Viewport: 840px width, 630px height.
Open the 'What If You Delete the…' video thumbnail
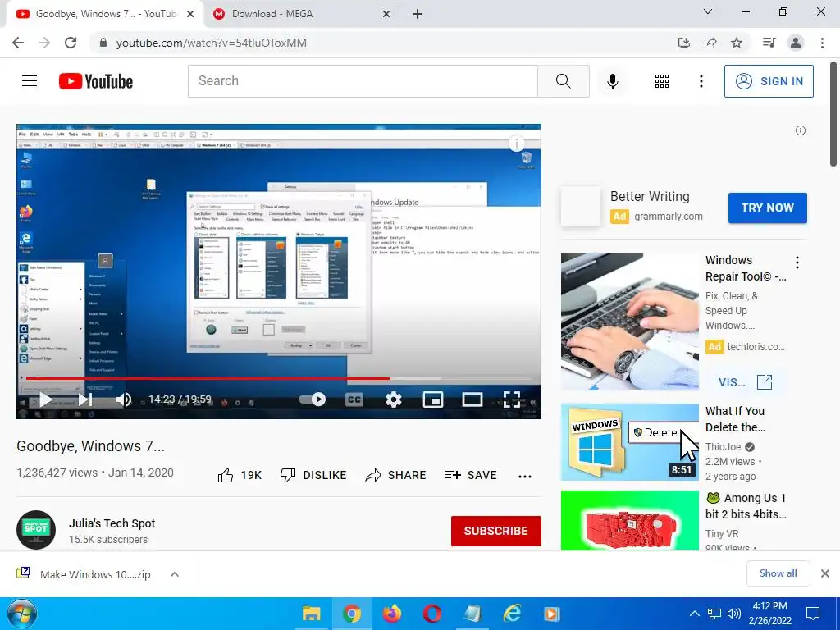pyautogui.click(x=629, y=442)
